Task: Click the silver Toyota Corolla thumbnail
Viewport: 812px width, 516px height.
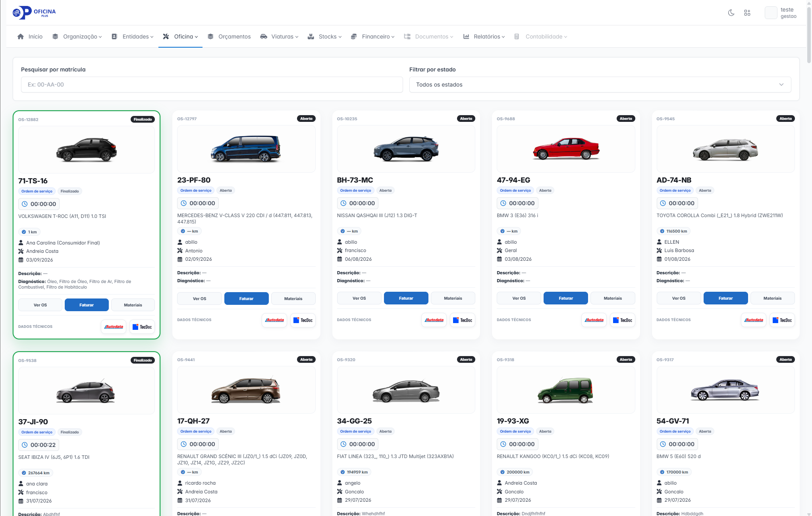Action: pyautogui.click(x=726, y=149)
